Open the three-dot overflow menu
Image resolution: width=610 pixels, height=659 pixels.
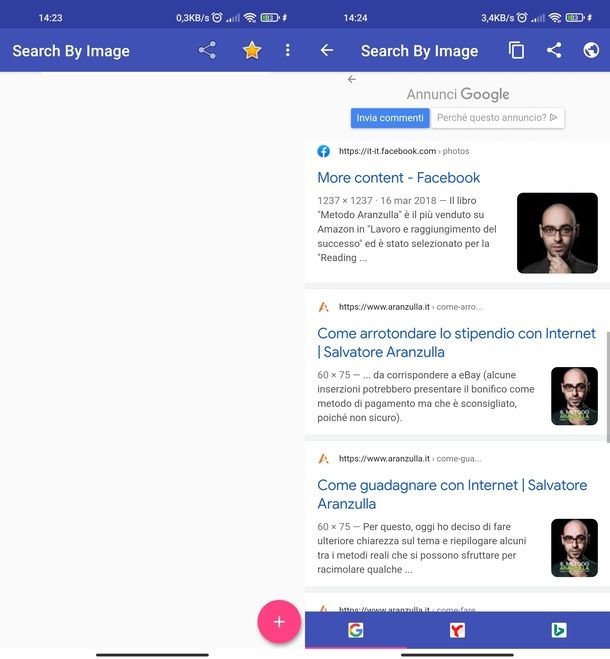pos(288,50)
